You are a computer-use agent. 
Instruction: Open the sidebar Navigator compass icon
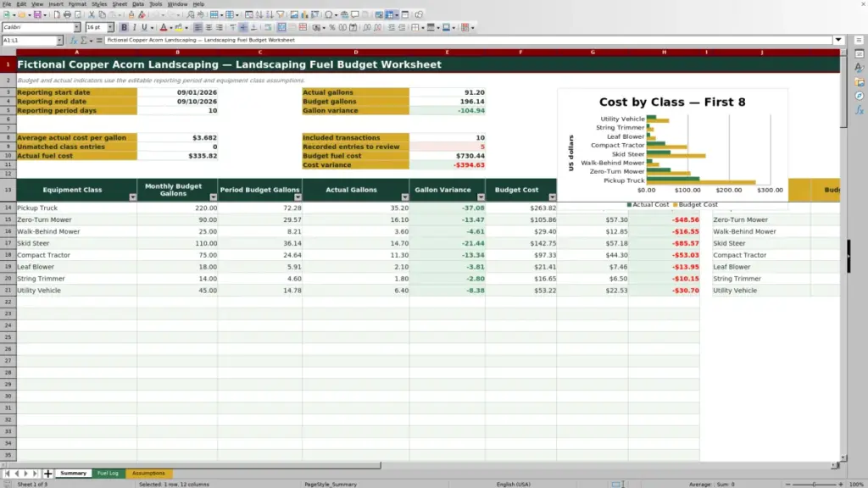point(860,96)
